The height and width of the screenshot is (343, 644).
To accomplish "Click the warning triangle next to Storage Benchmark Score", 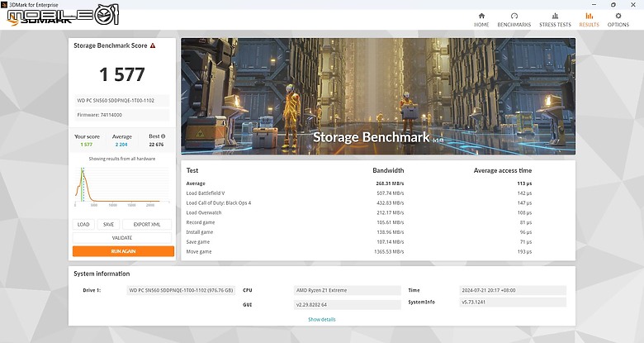I will point(153,45).
